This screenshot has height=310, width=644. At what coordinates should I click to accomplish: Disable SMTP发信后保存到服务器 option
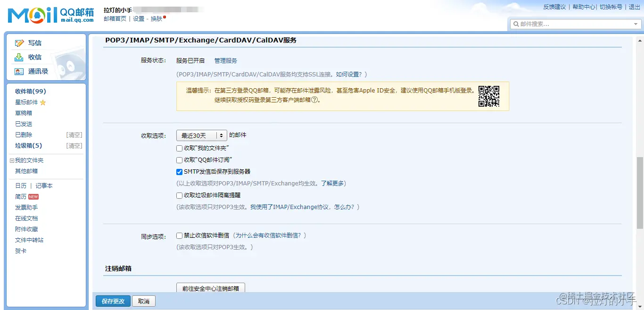(179, 172)
